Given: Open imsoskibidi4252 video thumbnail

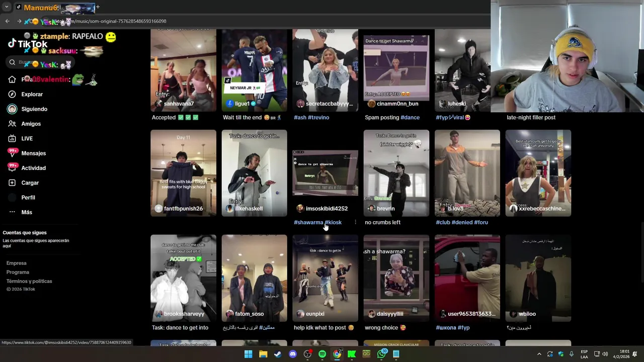Looking at the screenshot, I should coord(325,173).
